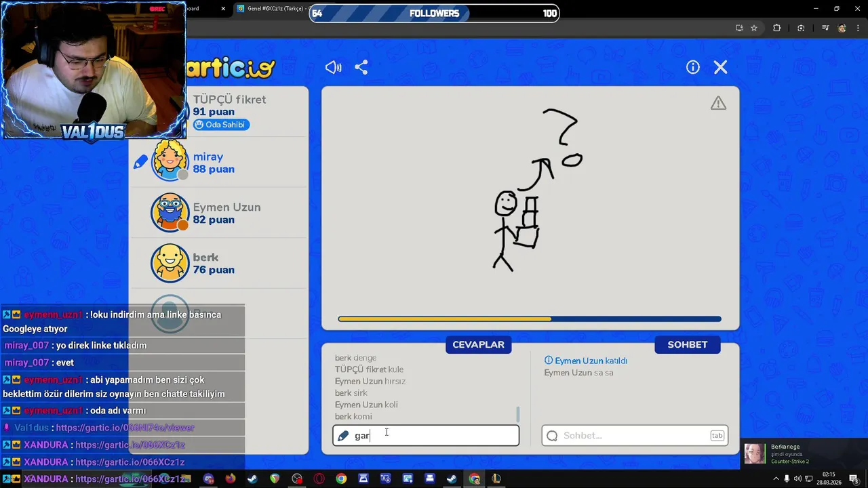Open the first Chrome taskbar icon

(x=341, y=479)
